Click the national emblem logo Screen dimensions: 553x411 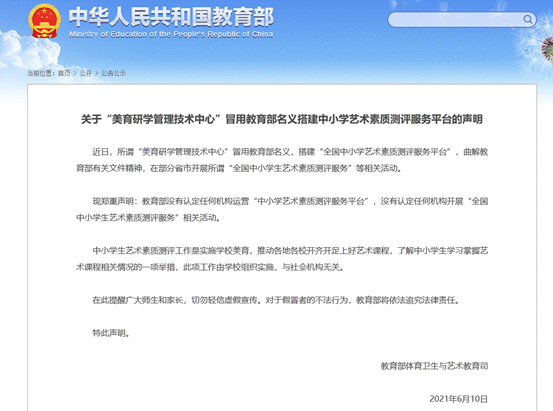pyautogui.click(x=44, y=21)
